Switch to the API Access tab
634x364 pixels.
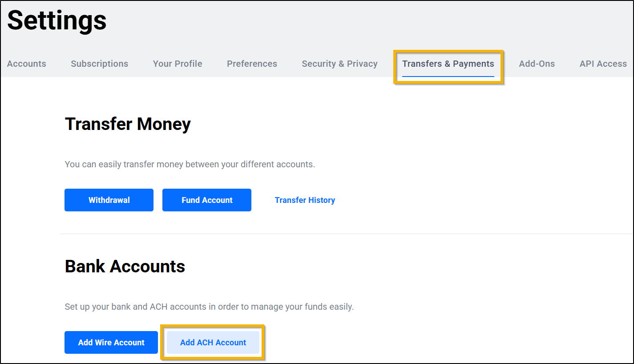(x=603, y=64)
